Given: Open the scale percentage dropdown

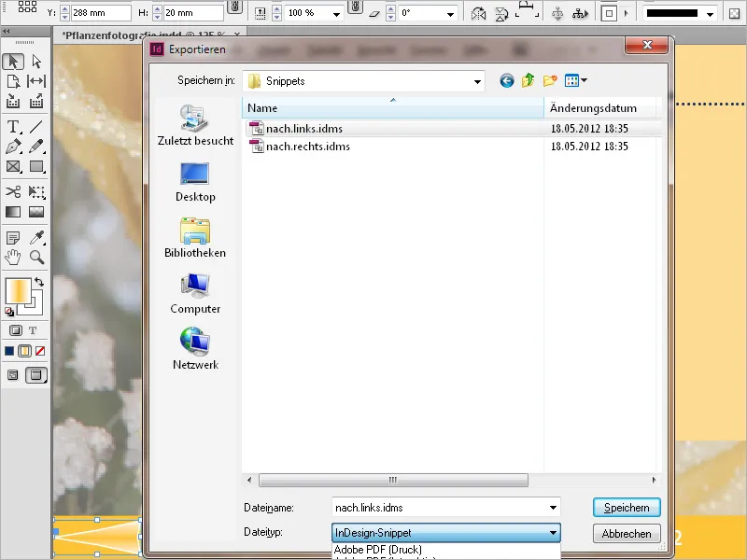Looking at the screenshot, I should click(336, 14).
